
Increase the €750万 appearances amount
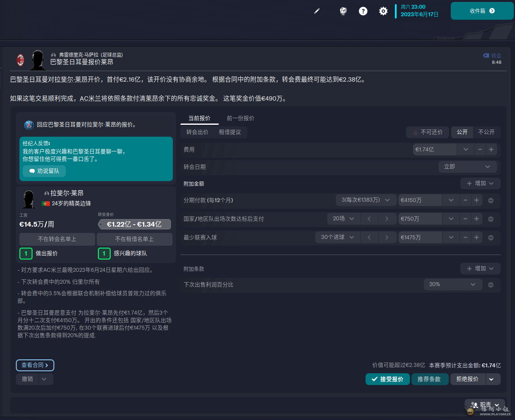point(477,219)
